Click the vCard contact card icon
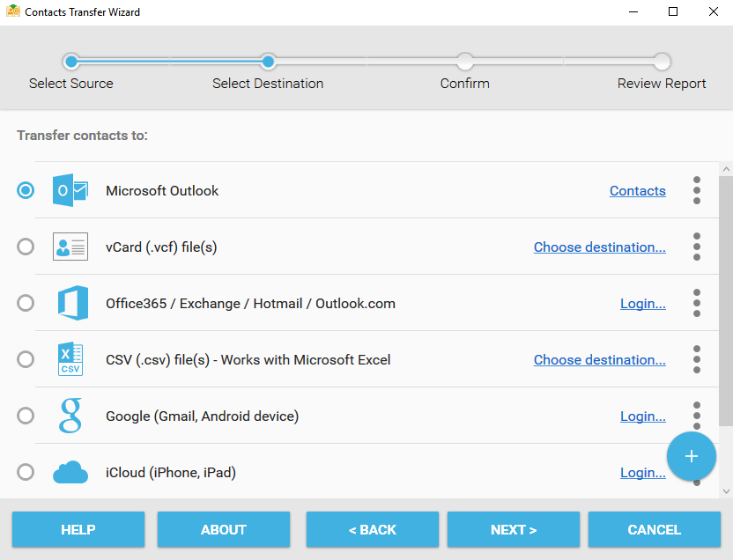 pyautogui.click(x=70, y=247)
